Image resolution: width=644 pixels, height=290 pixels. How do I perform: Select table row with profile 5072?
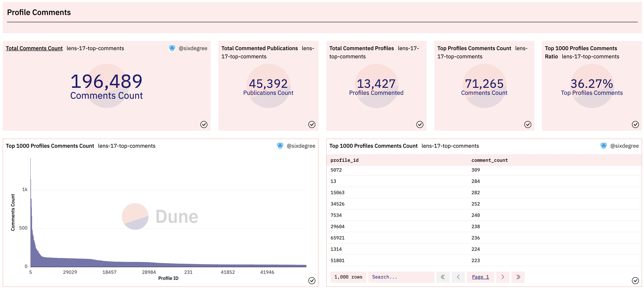(336, 170)
